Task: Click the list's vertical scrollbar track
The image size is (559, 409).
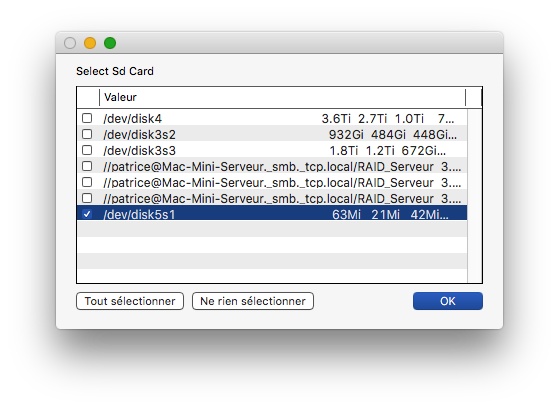Action: tap(475, 195)
